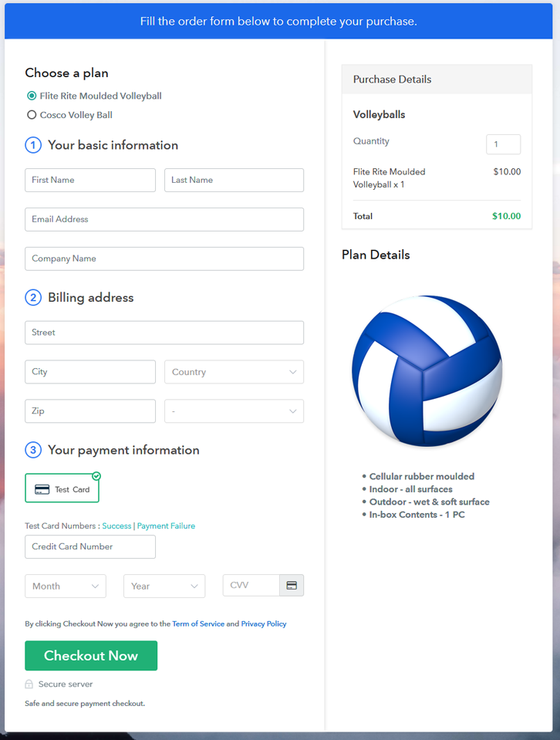Focus the Email Address field

[164, 219]
